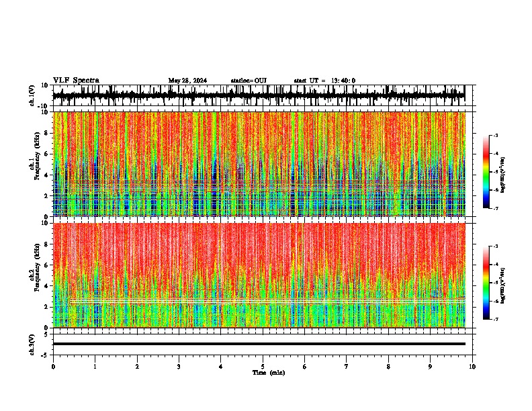Click the ch.3 thick black voltage line
532x411 pixels.
pyautogui.click(x=259, y=344)
